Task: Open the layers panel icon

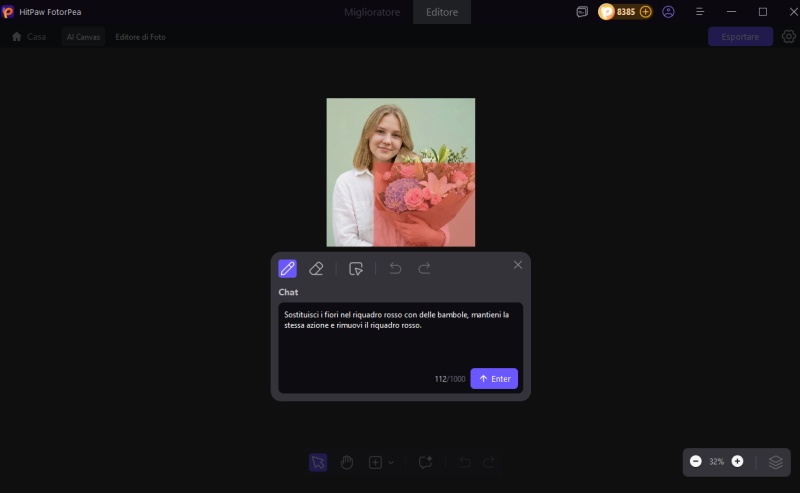Action: point(776,462)
